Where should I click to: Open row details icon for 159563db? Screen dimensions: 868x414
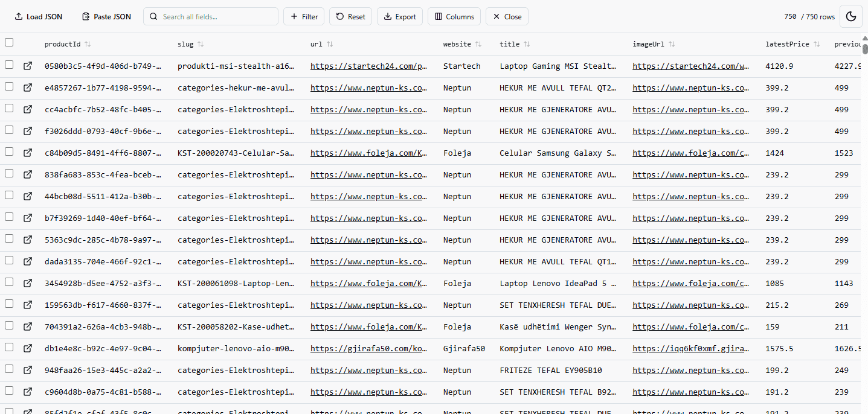coord(28,305)
